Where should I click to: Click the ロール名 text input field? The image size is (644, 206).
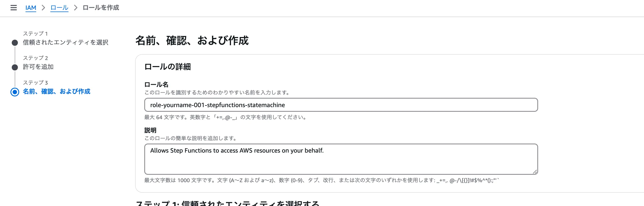pos(341,105)
